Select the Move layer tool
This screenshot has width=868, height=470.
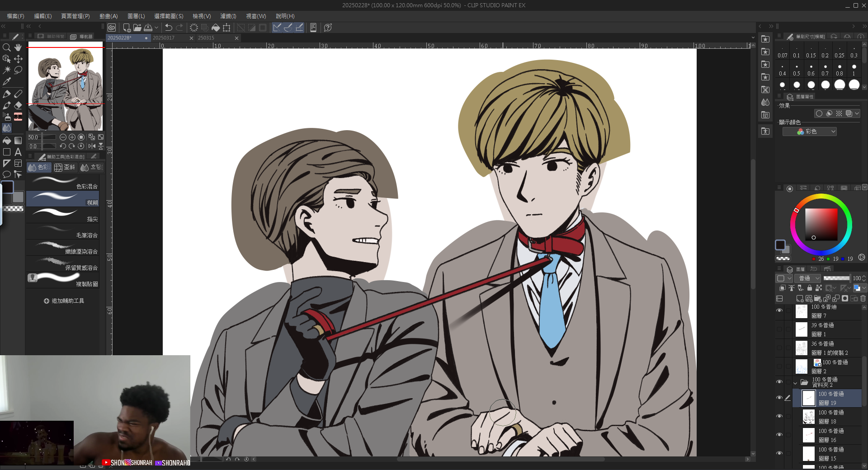point(18,59)
